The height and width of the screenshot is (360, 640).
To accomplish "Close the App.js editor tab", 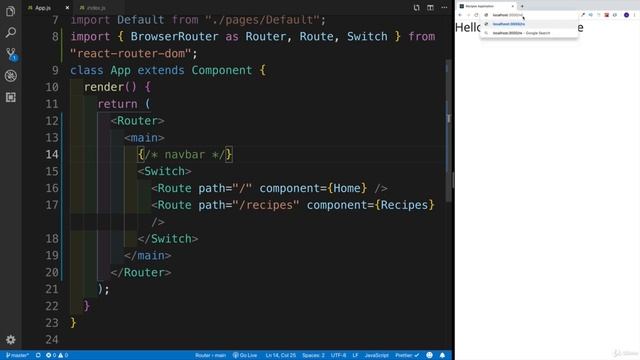I will [x=67, y=8].
